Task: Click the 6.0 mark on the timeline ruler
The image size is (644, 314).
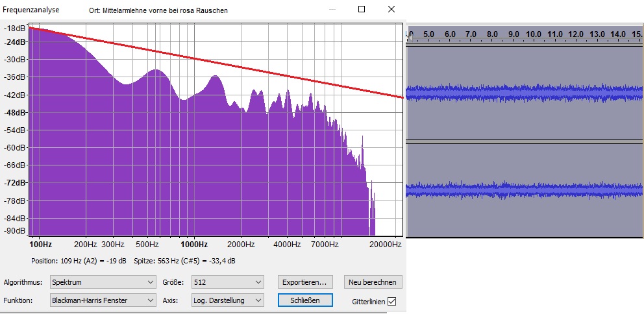Action: click(450, 34)
